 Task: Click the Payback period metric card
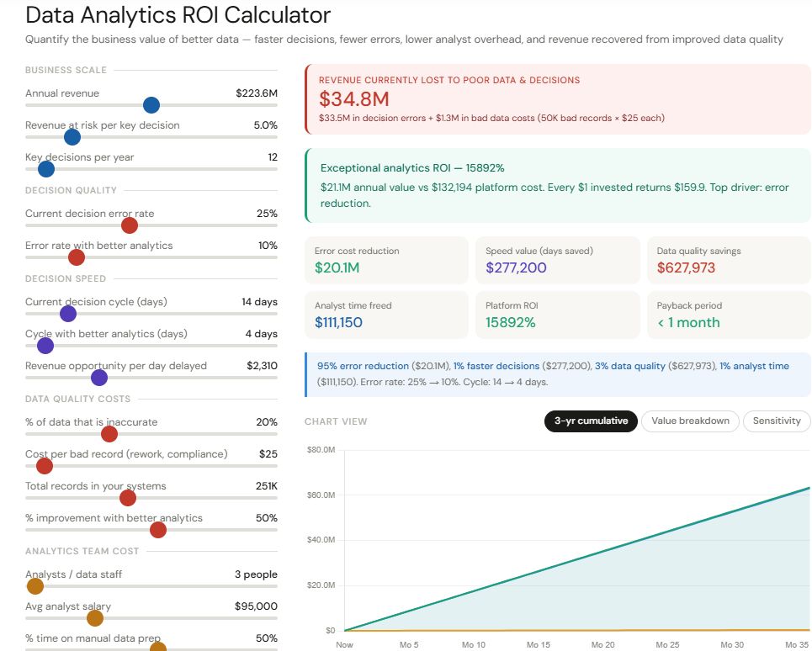tap(728, 315)
